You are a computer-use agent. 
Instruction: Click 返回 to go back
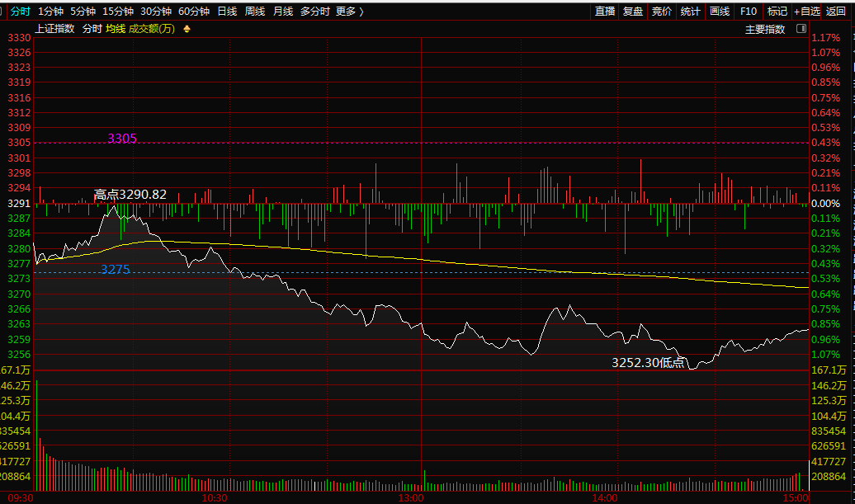836,11
